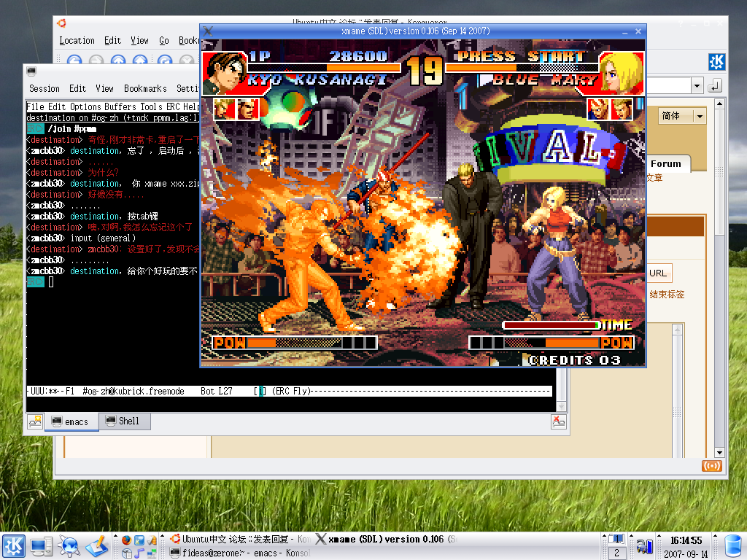
Task: Click the emacs mode line '#og-zh@kubrick.freenode'
Action: 133,391
